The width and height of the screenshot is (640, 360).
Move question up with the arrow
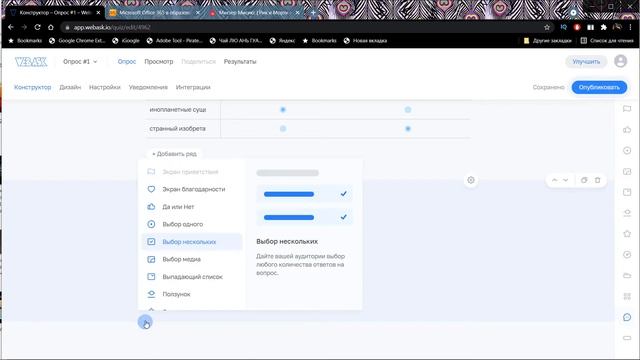click(x=554, y=180)
